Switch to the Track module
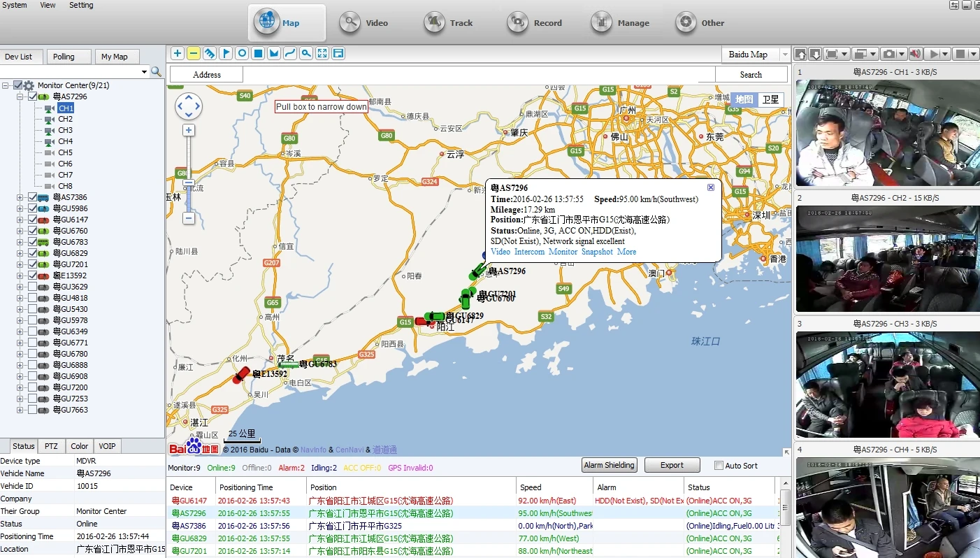 coord(448,22)
